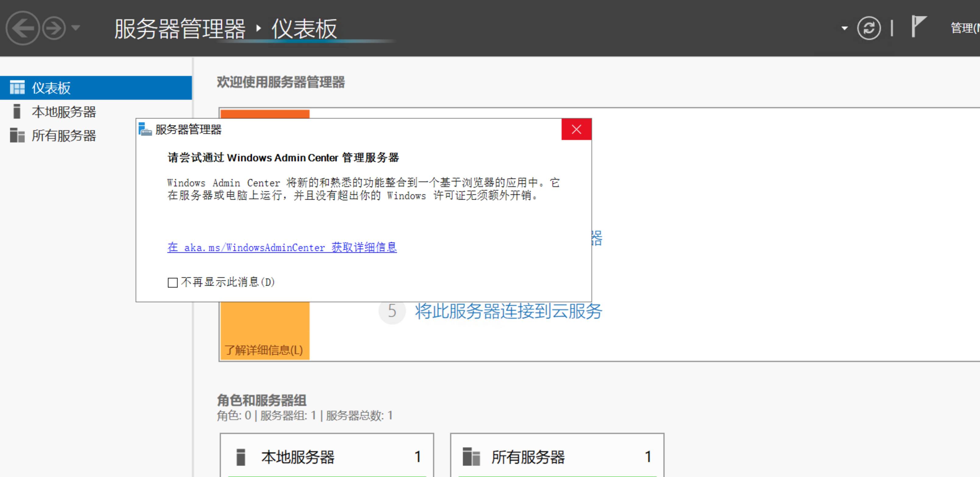This screenshot has height=477, width=980.
Task: Click 将此服务器连接到云服务 link
Action: tap(508, 311)
